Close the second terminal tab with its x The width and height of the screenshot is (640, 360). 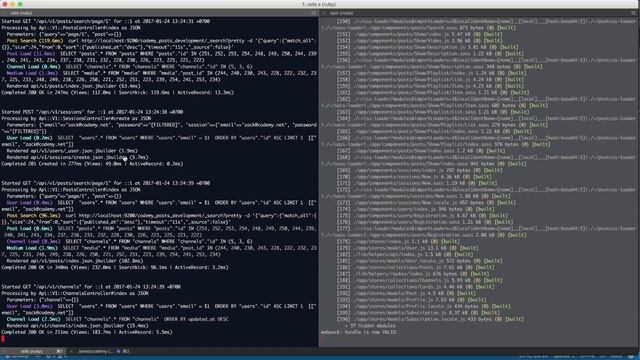click(x=71, y=351)
